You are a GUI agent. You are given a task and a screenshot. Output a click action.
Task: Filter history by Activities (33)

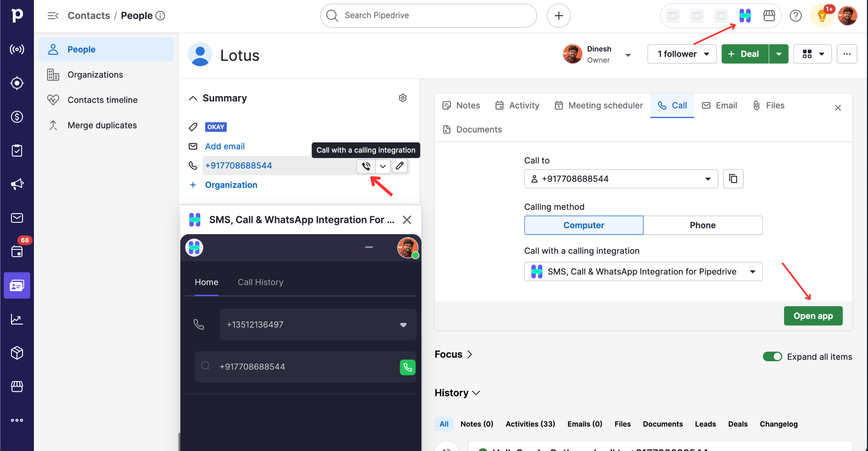point(530,424)
